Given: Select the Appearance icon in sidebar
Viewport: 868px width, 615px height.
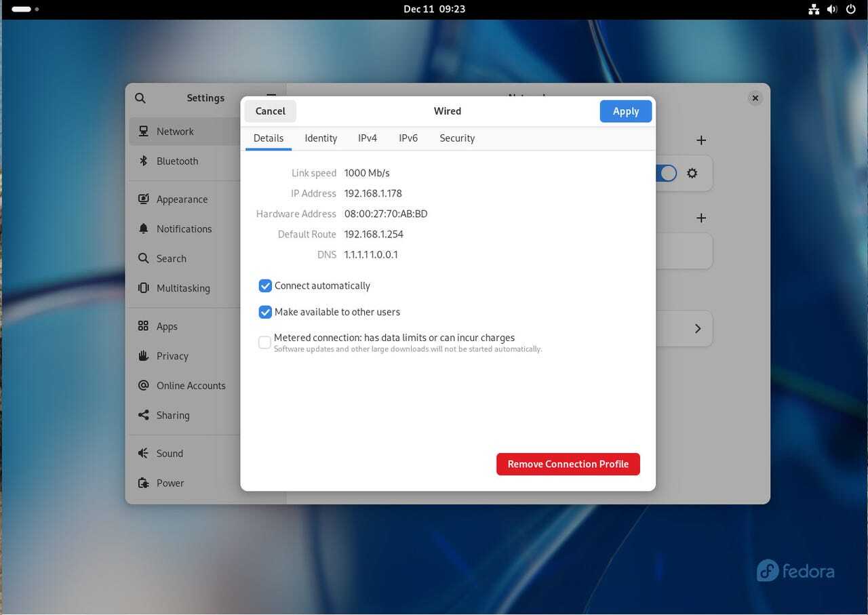Looking at the screenshot, I should [143, 199].
